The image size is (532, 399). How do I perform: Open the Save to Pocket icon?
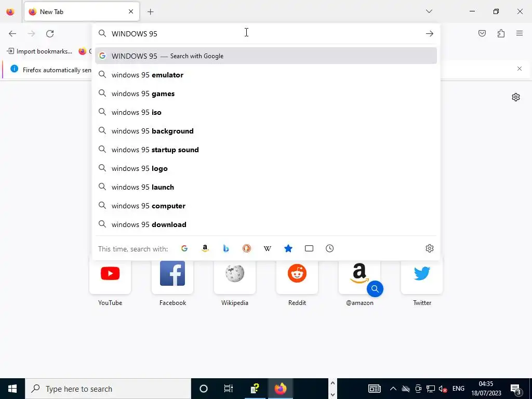(x=482, y=33)
